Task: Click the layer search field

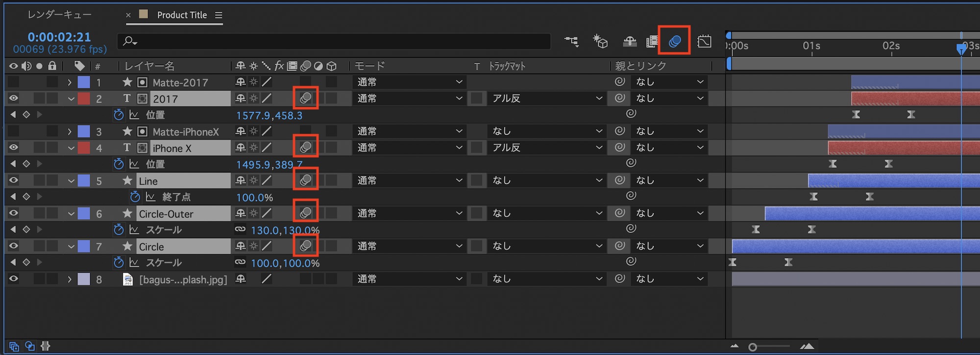Action: point(334,41)
